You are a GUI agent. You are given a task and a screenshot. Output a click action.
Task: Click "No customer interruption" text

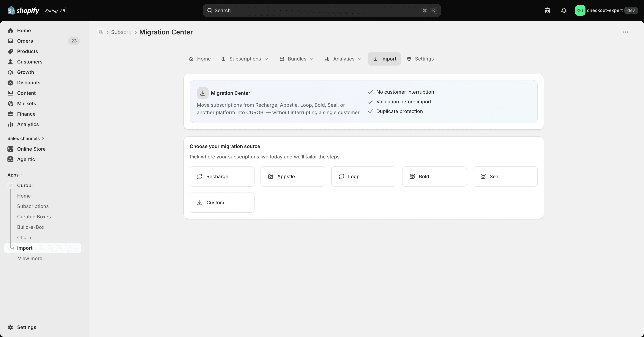pos(405,92)
